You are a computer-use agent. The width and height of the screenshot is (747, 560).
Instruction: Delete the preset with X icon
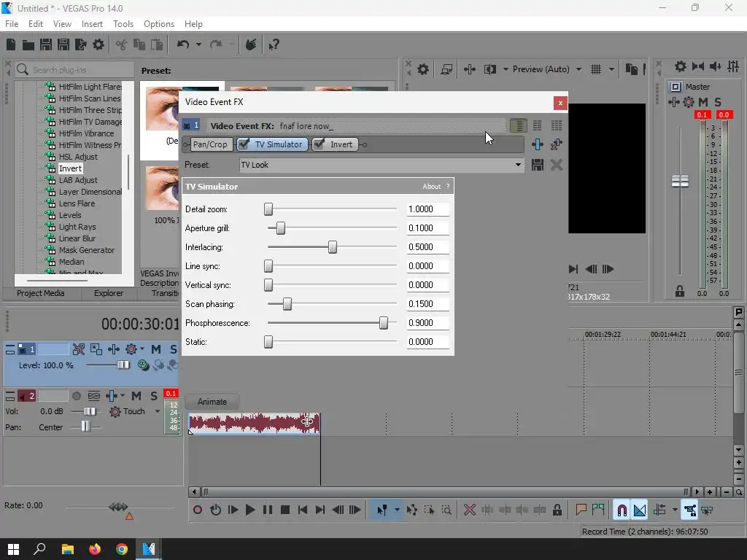556,166
